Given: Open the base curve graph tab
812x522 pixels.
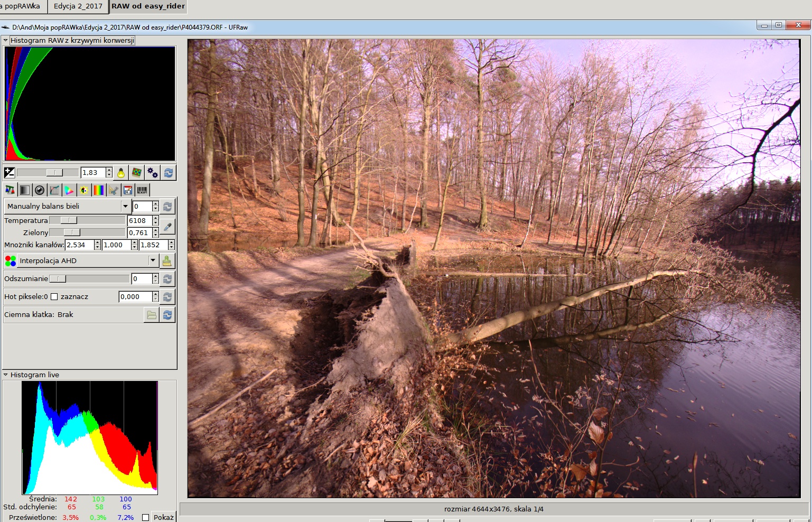Looking at the screenshot, I should (54, 190).
